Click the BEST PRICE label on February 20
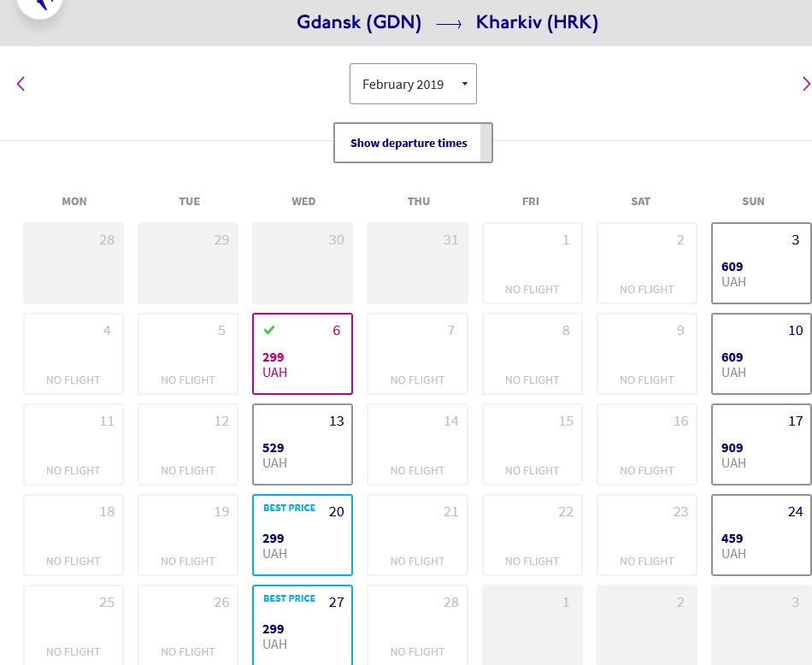The image size is (812, 665). 289,508
